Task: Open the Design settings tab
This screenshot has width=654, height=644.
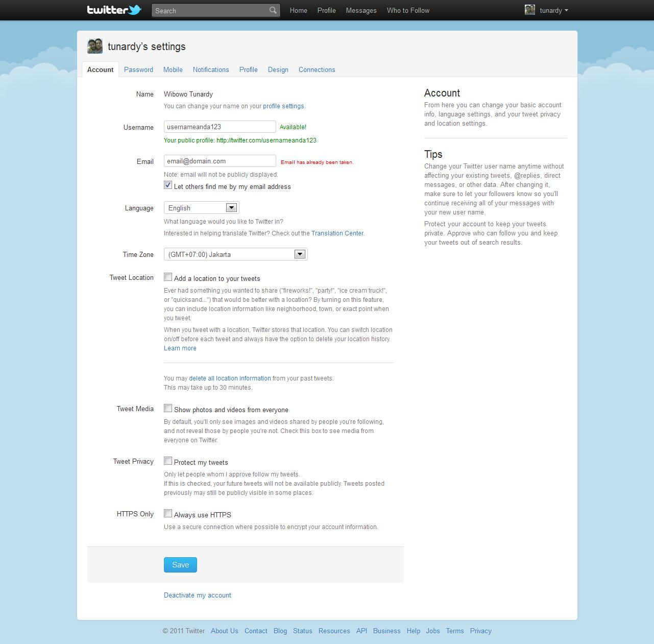Action: pos(278,69)
